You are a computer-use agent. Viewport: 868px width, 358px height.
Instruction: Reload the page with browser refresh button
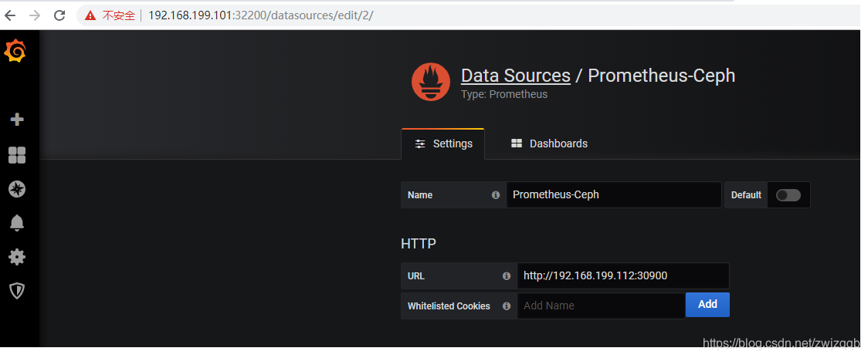pos(59,15)
